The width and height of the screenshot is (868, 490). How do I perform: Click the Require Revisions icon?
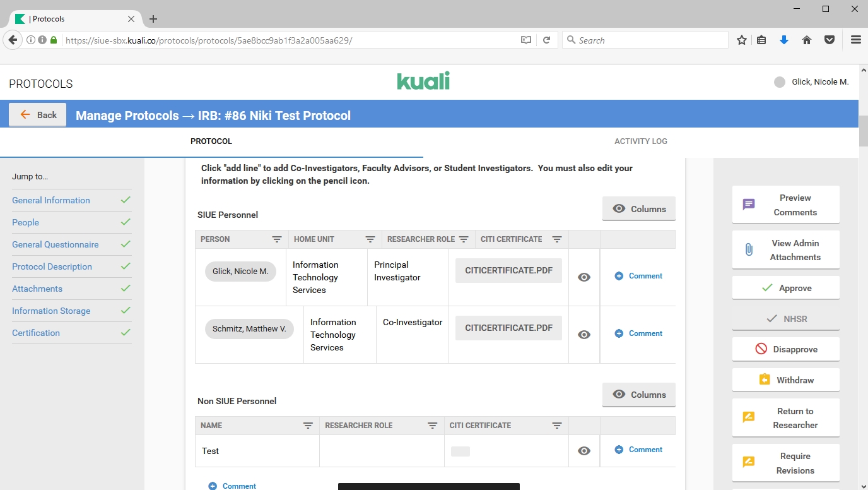click(x=749, y=462)
